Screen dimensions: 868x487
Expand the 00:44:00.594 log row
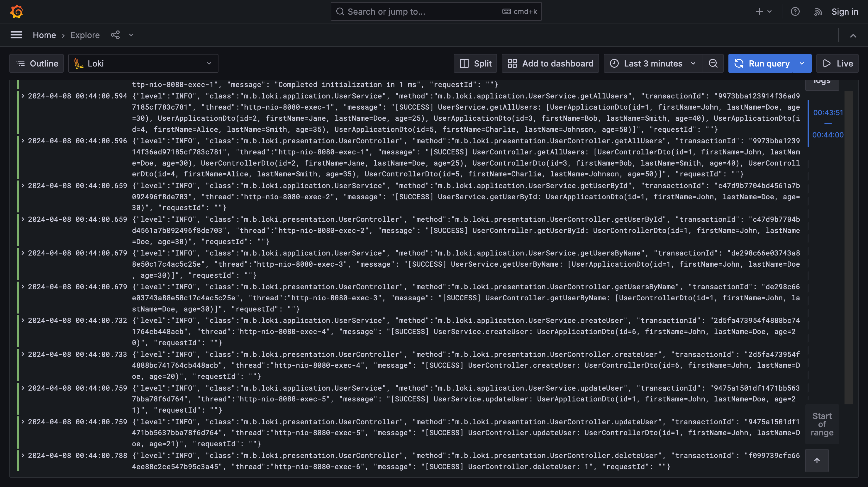coord(23,96)
